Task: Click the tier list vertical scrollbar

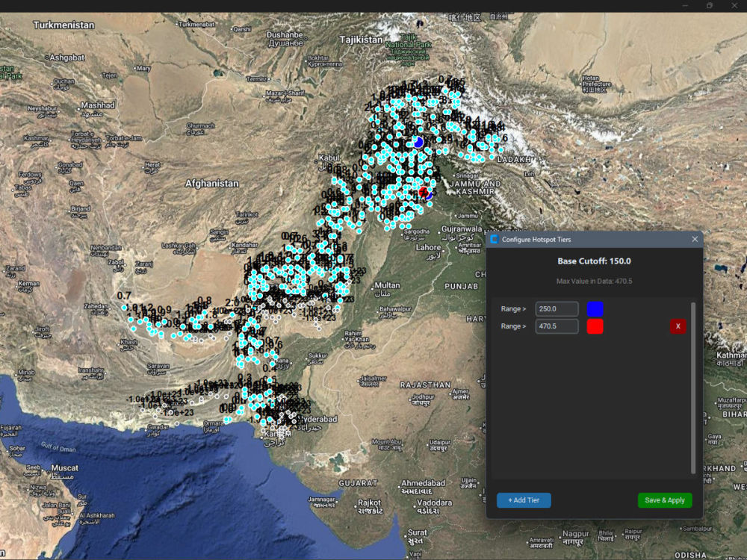Action: coord(693,388)
